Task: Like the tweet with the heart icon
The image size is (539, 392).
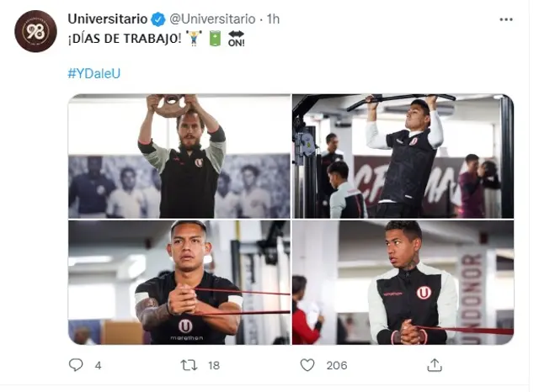Action: click(x=307, y=365)
